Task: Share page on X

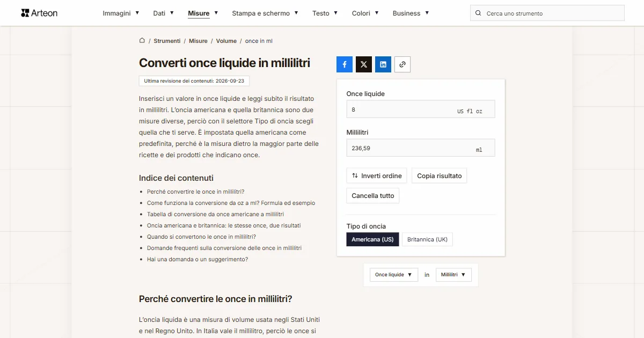Action: point(364,64)
